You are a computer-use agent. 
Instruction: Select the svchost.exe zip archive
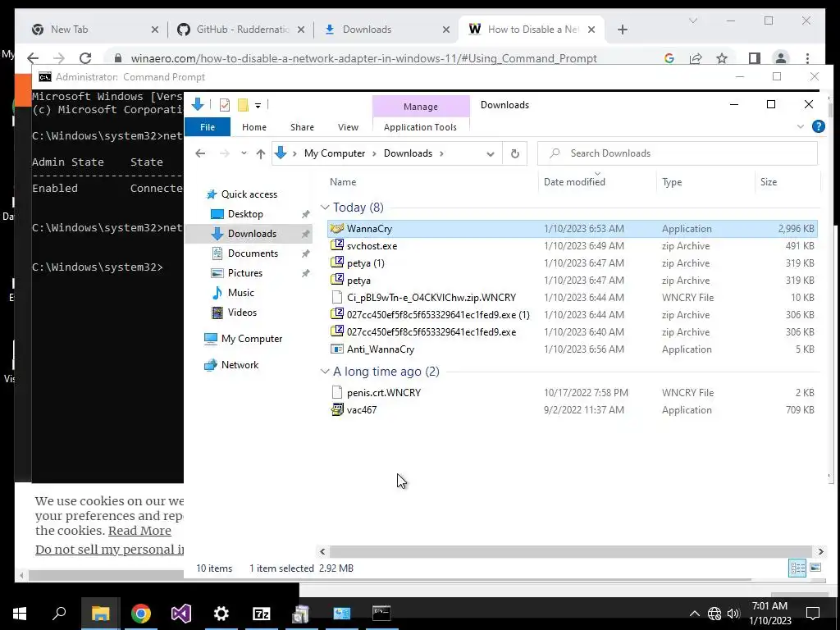pyautogui.click(x=572, y=246)
